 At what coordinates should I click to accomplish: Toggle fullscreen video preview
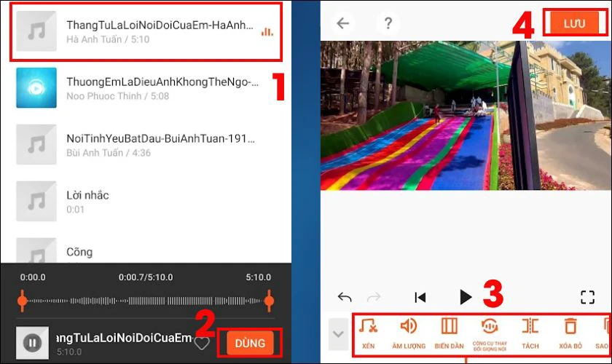point(587,297)
